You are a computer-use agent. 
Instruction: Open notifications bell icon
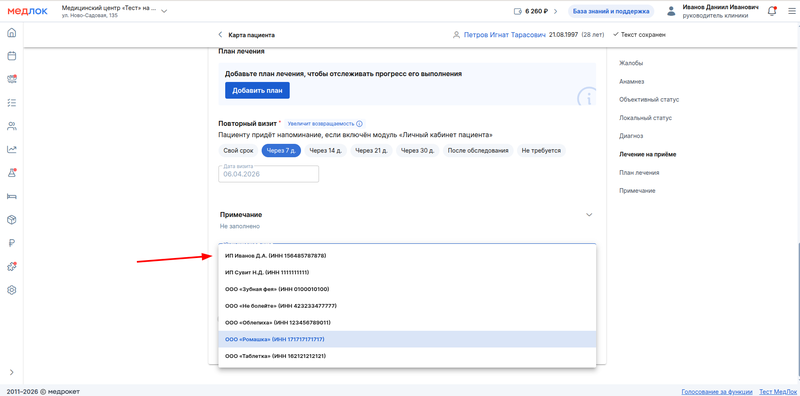pos(772,11)
